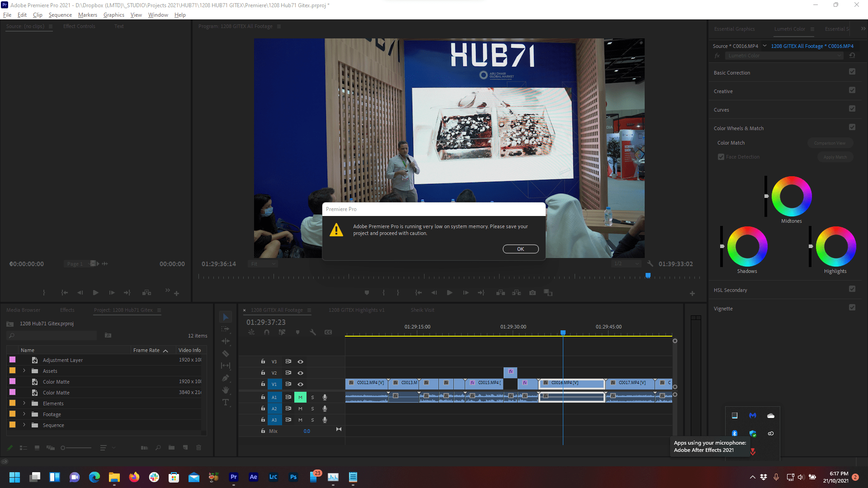Open the Sequence menu
The image size is (868, 488).
60,14
